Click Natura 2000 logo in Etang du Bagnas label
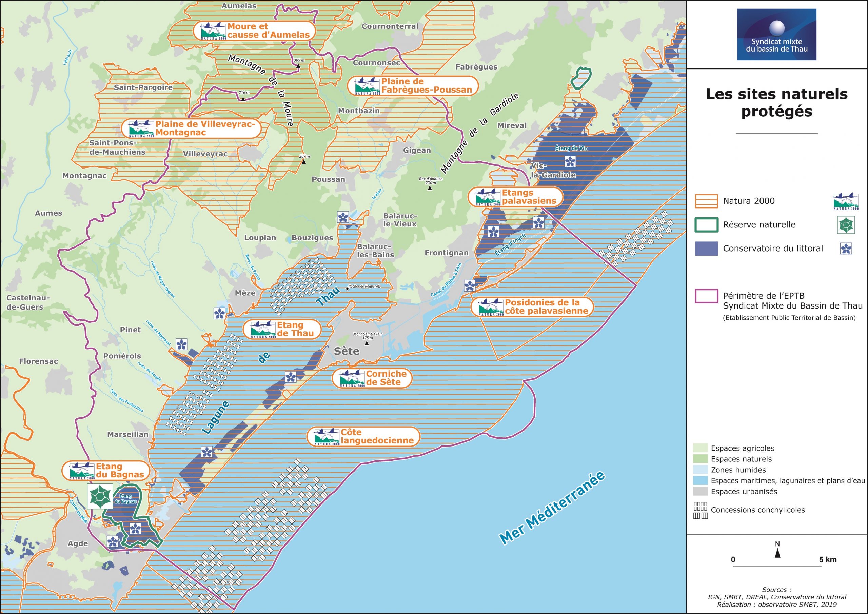868x614 pixels. [82, 471]
